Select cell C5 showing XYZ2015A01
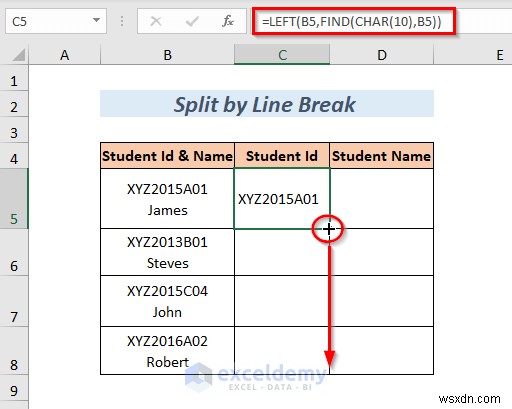Viewport: 512px width, 409px height. click(282, 199)
